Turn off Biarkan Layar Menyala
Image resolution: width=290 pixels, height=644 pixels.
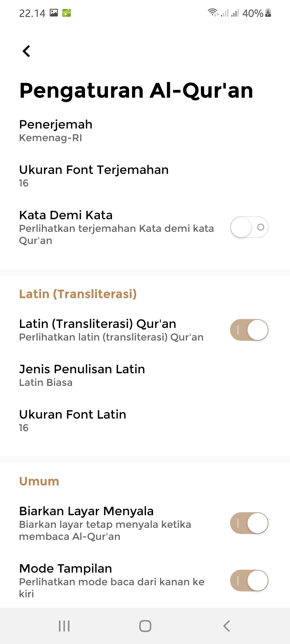click(249, 523)
